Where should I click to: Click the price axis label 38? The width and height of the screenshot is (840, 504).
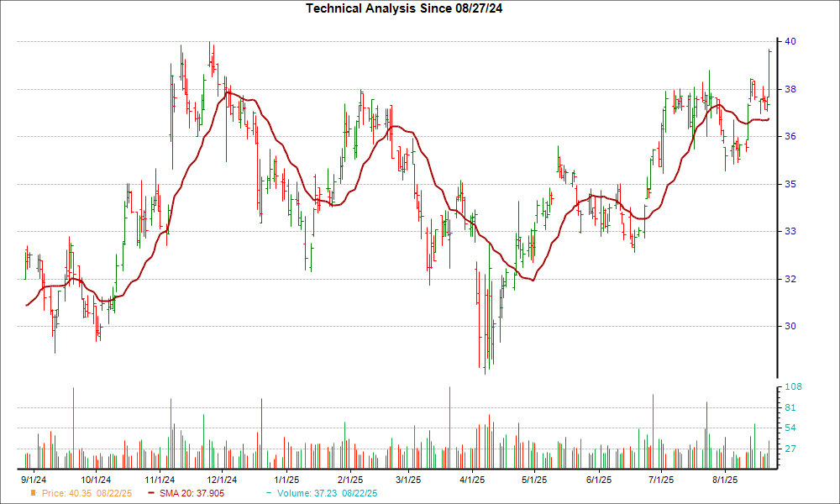point(790,89)
